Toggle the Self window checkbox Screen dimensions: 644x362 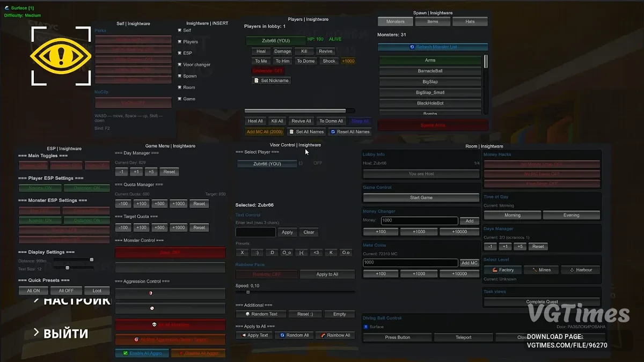tap(180, 30)
